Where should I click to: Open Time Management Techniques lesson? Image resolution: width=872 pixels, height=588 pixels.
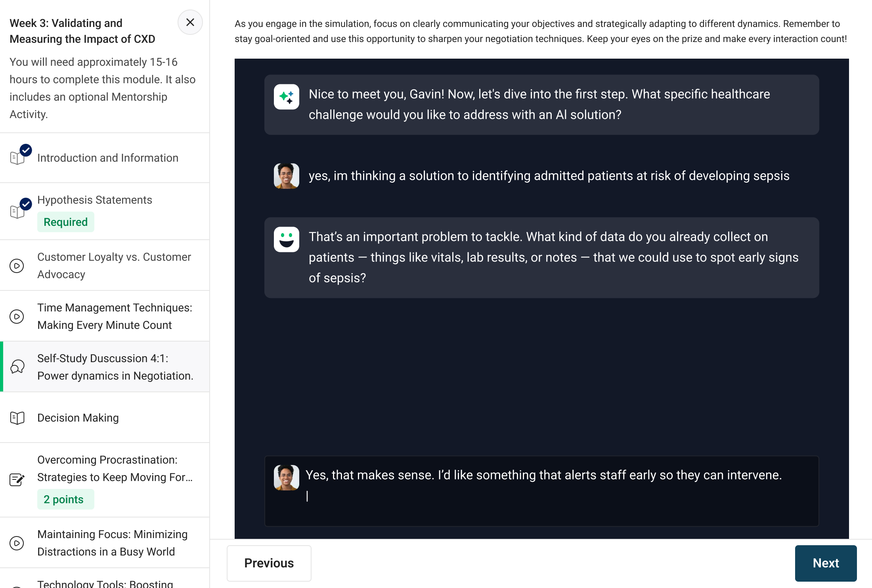click(x=115, y=317)
